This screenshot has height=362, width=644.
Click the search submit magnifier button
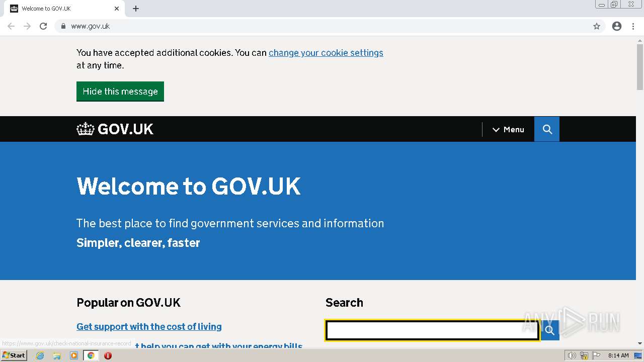549,330
